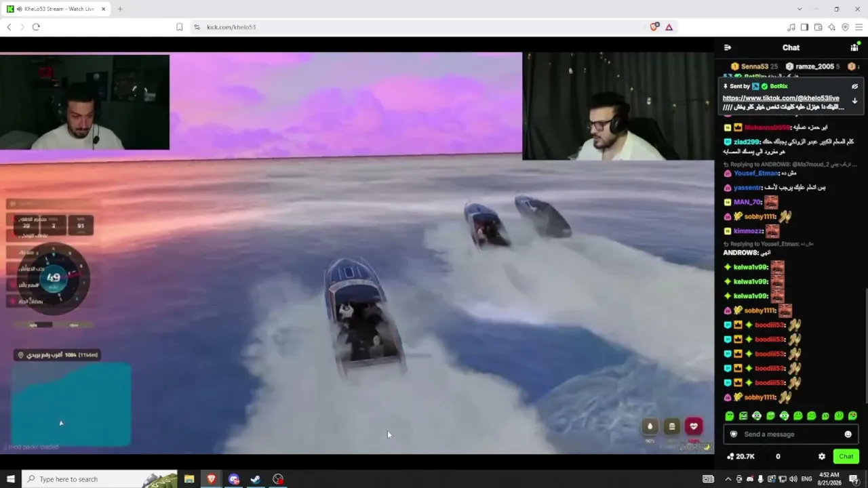Close the KheLo53 Stream tab

104,9
